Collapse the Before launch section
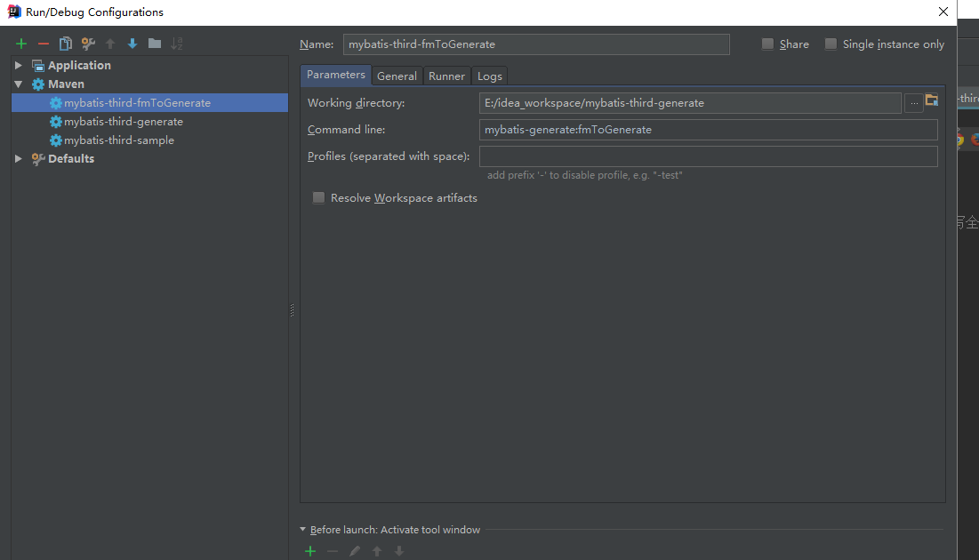Viewport: 979px width, 560px height. [303, 530]
